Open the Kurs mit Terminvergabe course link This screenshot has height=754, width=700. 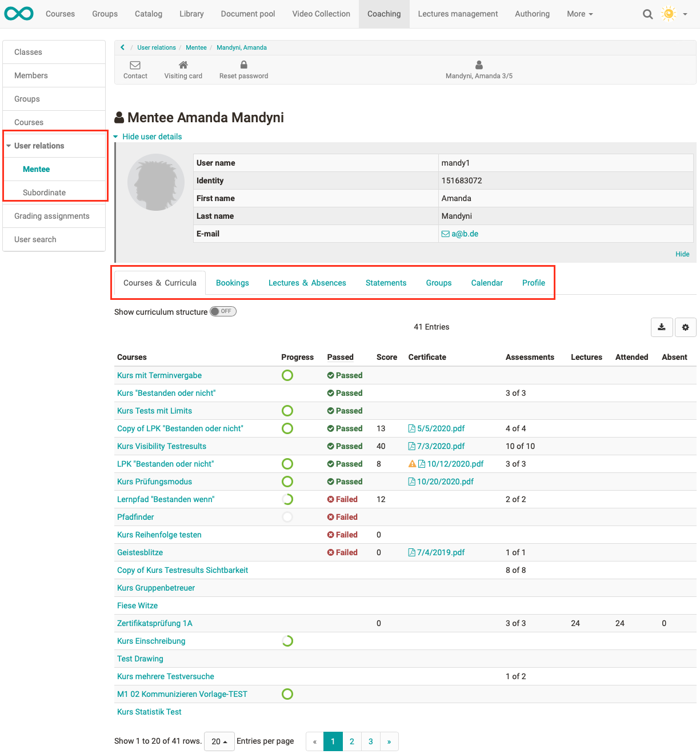(x=159, y=375)
